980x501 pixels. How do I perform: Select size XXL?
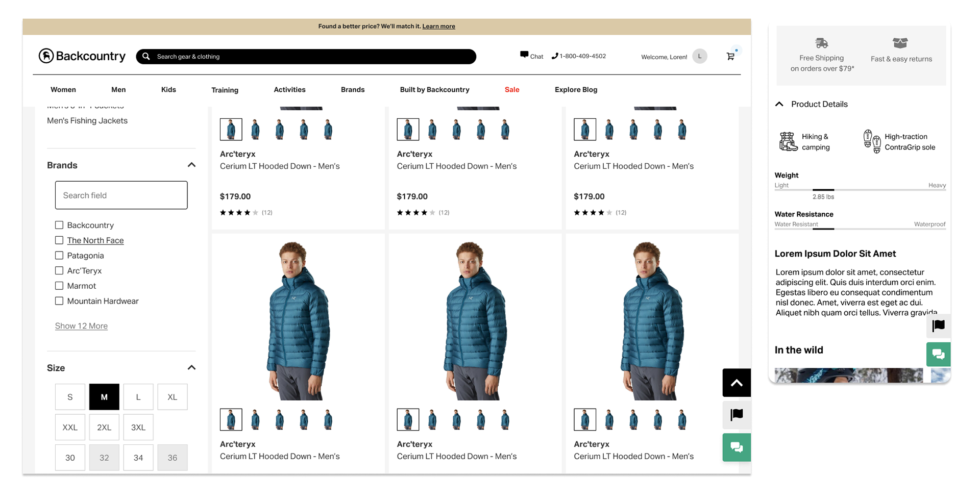[x=70, y=427]
